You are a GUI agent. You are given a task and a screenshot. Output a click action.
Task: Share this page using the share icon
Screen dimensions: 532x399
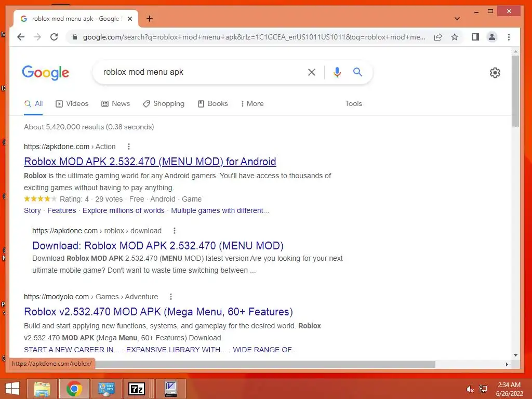(x=438, y=37)
